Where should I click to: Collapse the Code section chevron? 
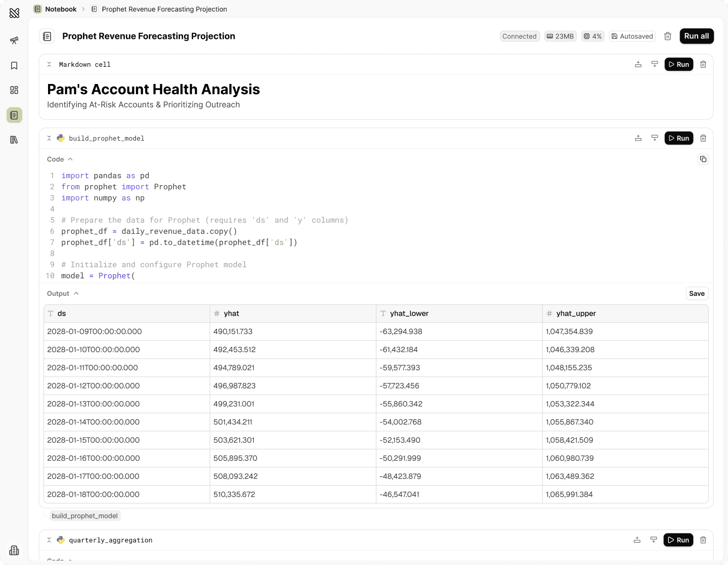coord(70,159)
